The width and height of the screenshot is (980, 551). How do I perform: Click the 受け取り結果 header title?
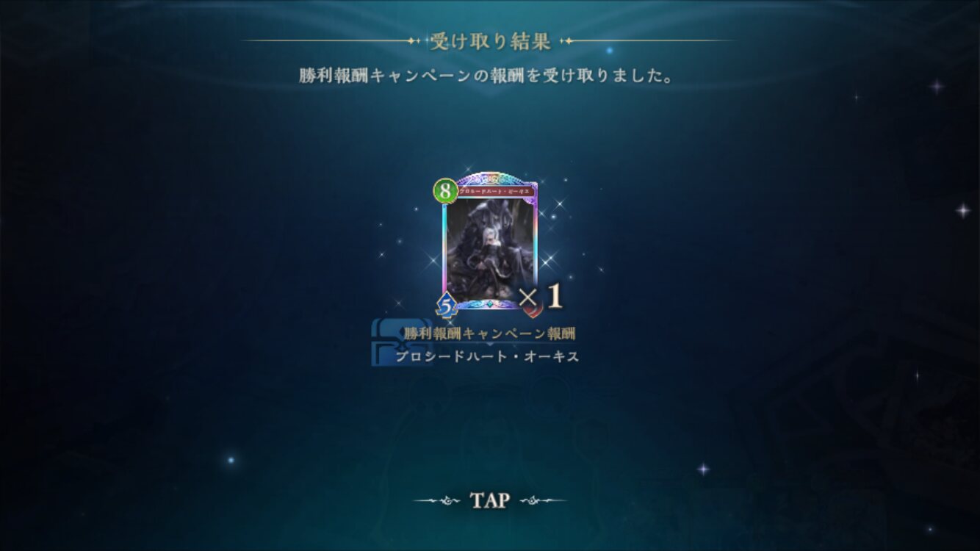coord(490,41)
